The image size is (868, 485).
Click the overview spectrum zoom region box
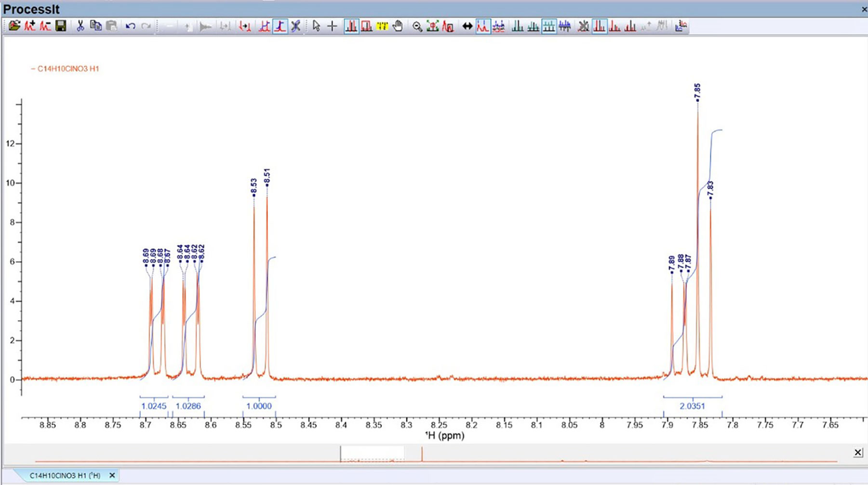tap(372, 453)
